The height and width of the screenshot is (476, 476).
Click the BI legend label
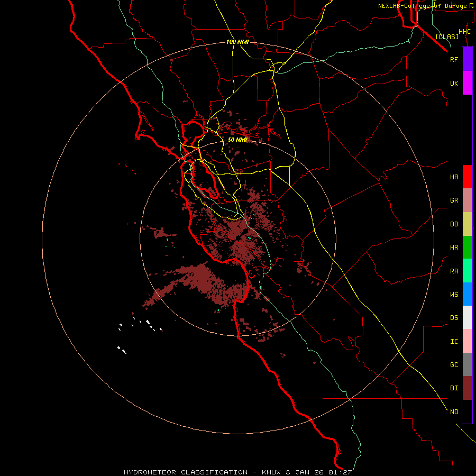(x=454, y=388)
